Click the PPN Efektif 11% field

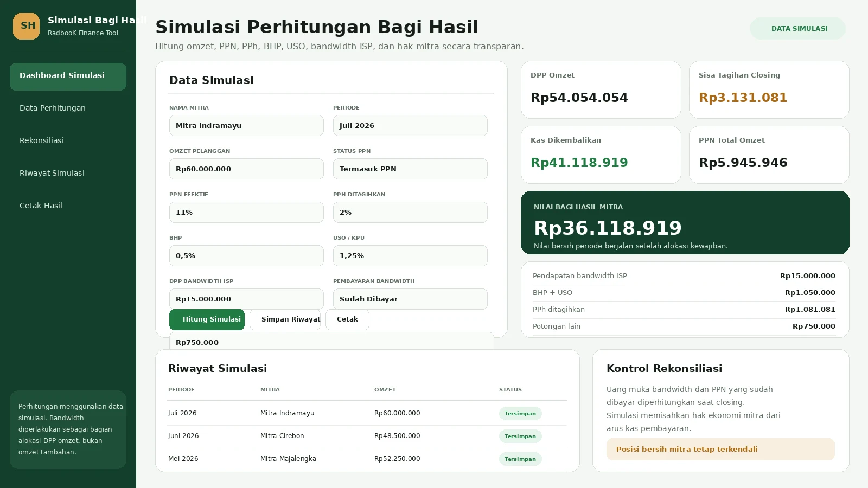pyautogui.click(x=246, y=212)
